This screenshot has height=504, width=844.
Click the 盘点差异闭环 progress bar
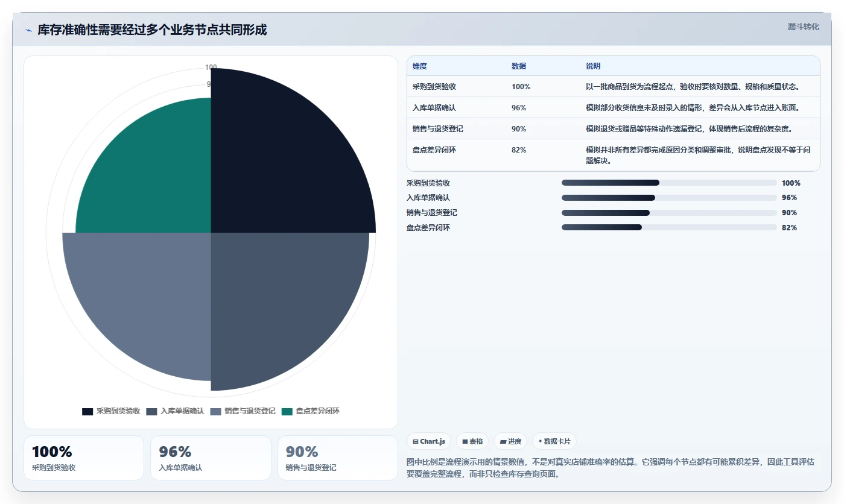(669, 227)
